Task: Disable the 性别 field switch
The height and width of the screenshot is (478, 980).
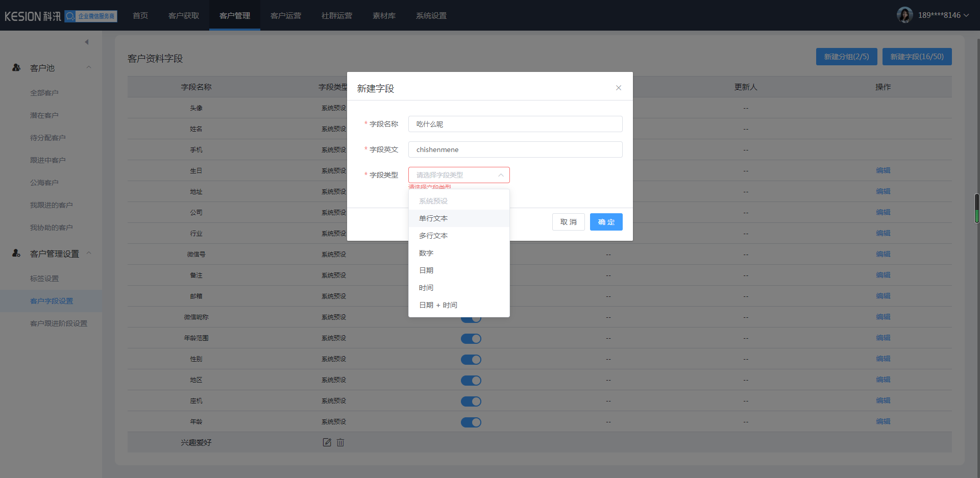Action: [471, 360]
